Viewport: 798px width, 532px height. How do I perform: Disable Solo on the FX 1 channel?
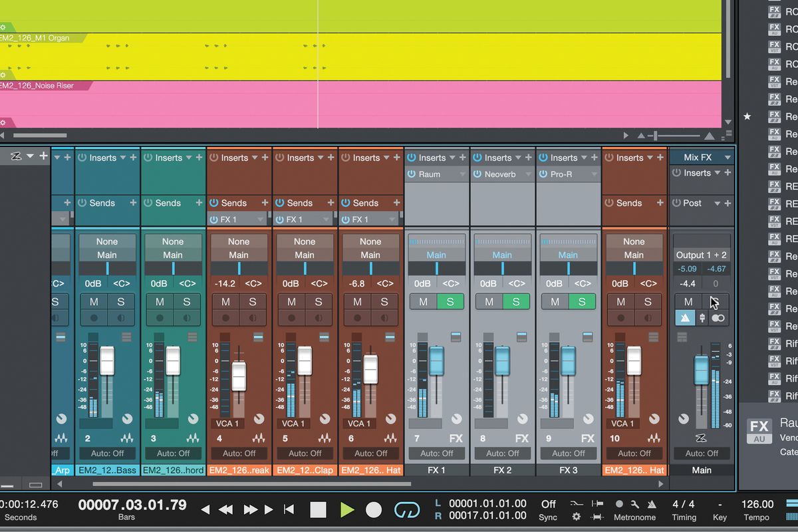450,301
